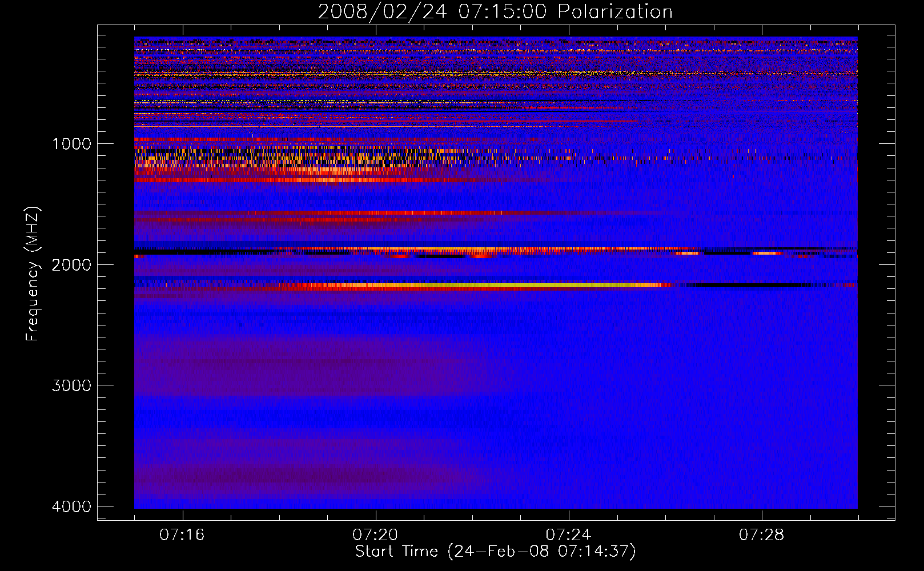Image resolution: width=924 pixels, height=571 pixels.
Task: Click the 07:24 time tick label
Action: [x=569, y=535]
